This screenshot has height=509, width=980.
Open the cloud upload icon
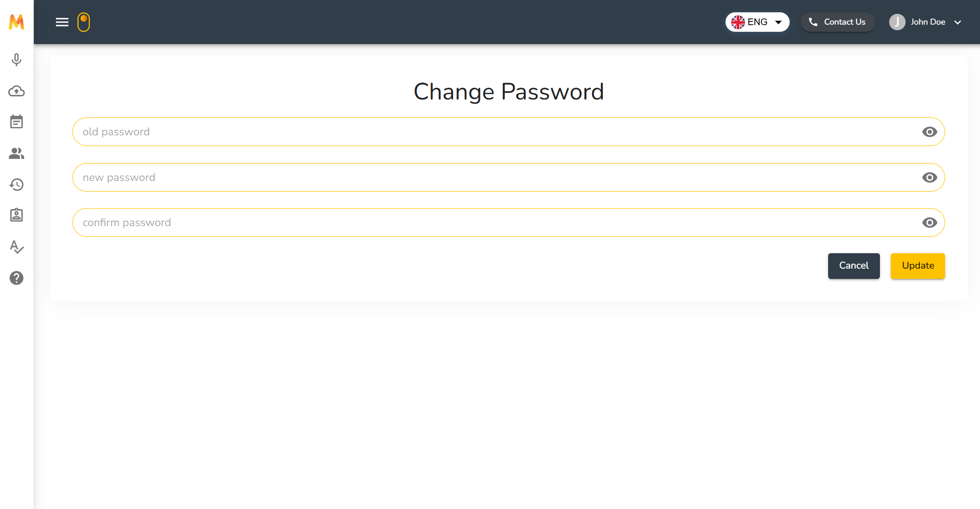pyautogui.click(x=16, y=91)
